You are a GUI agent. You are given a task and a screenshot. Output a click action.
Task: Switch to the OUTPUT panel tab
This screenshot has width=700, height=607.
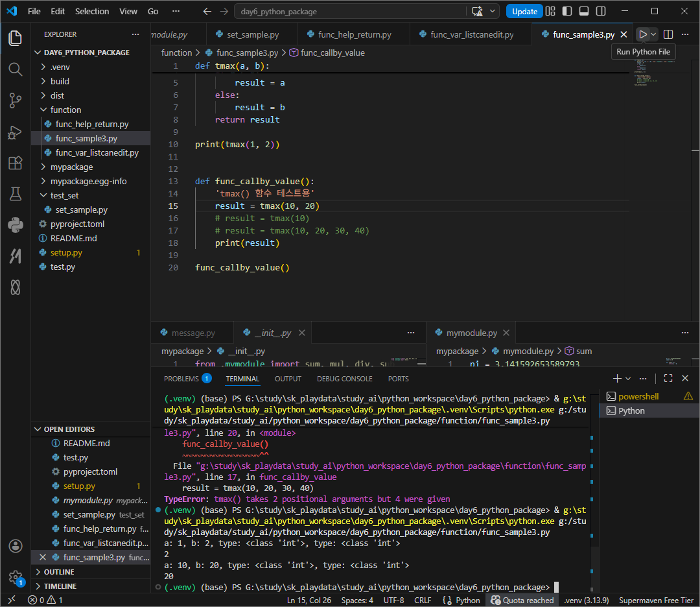coord(288,379)
